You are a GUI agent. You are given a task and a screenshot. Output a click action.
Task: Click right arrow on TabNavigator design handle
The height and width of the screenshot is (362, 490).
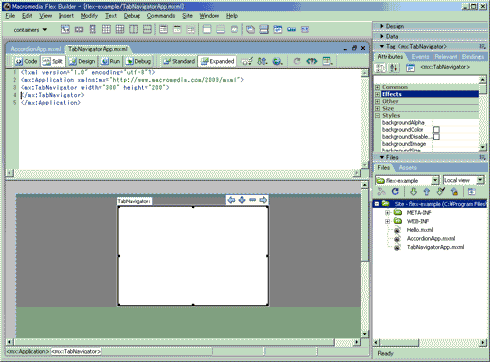pyautogui.click(x=263, y=200)
